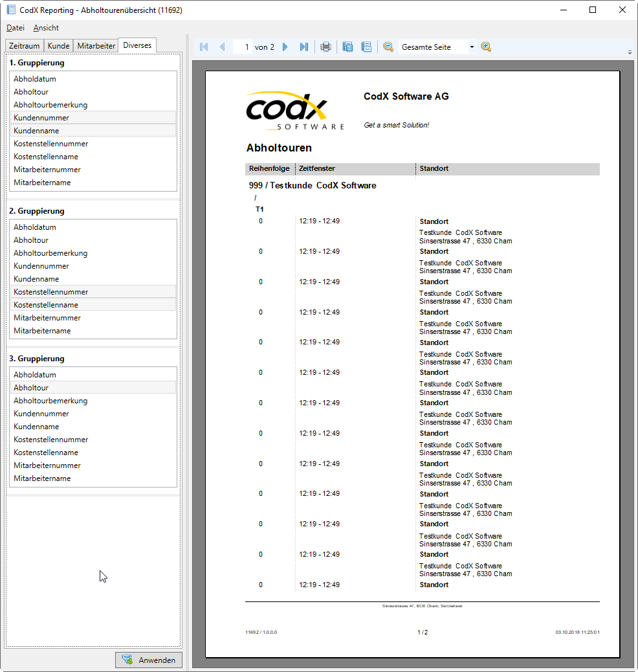Pick Kundenname in 3. Gruppierung

pyautogui.click(x=93, y=427)
